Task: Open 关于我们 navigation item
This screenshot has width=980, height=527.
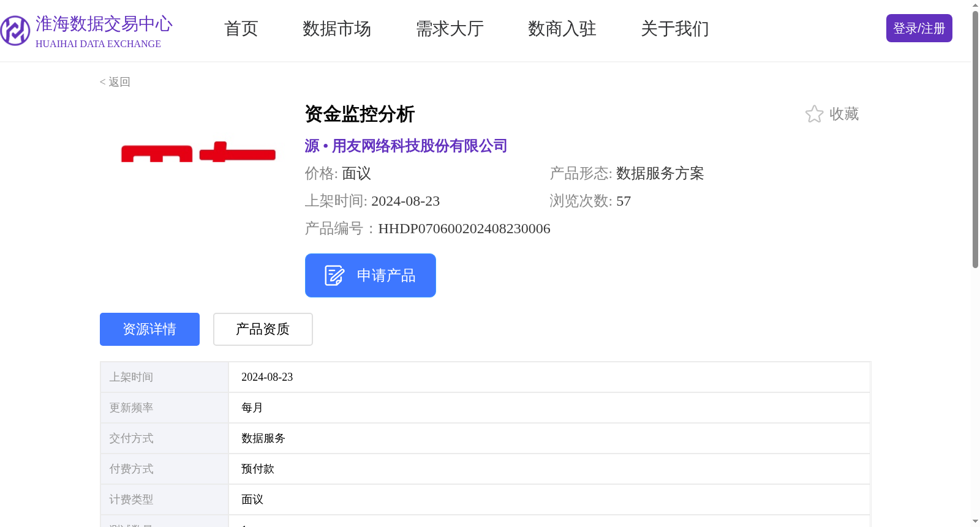Action: (675, 28)
